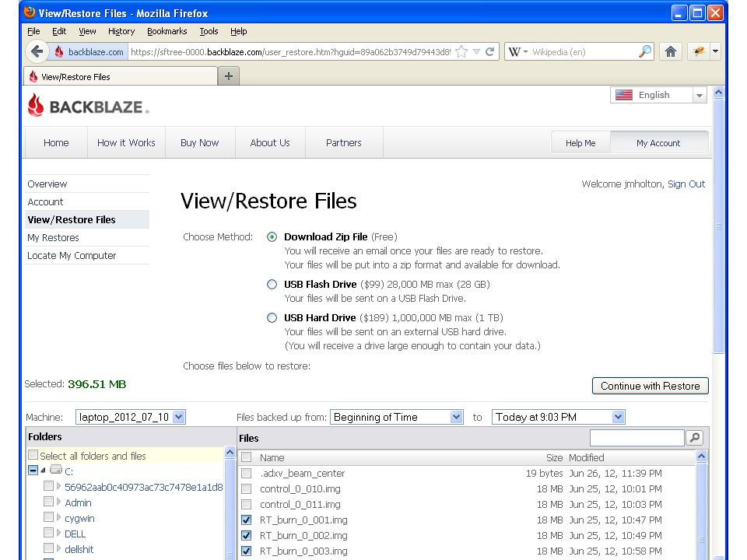
Task: Toggle the Name header select-all checkbox
Action: (247, 457)
